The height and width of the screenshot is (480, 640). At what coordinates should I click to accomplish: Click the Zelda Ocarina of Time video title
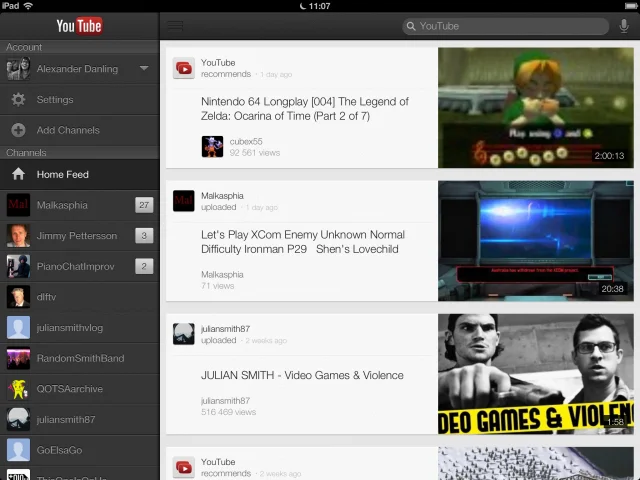click(x=304, y=108)
